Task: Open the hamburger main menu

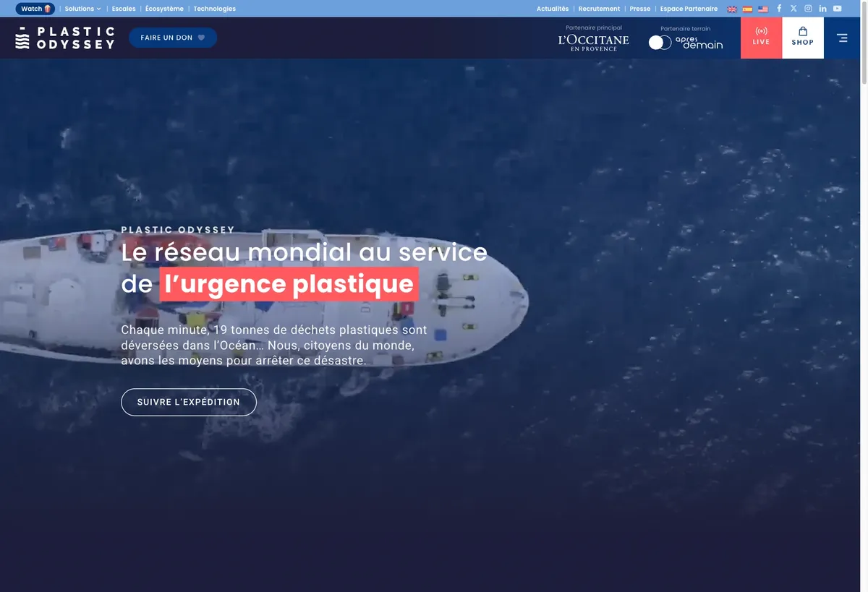Action: pos(842,38)
